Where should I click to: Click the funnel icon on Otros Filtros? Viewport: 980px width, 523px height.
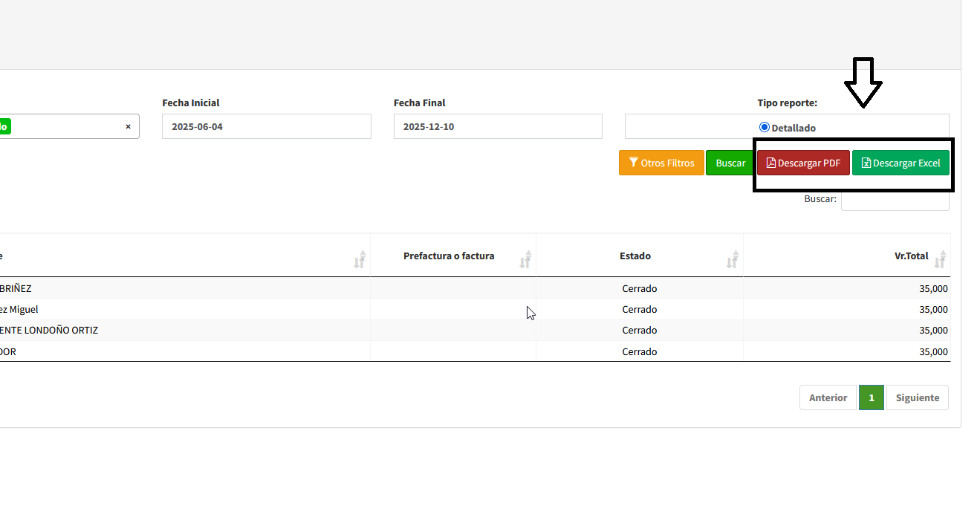click(633, 163)
